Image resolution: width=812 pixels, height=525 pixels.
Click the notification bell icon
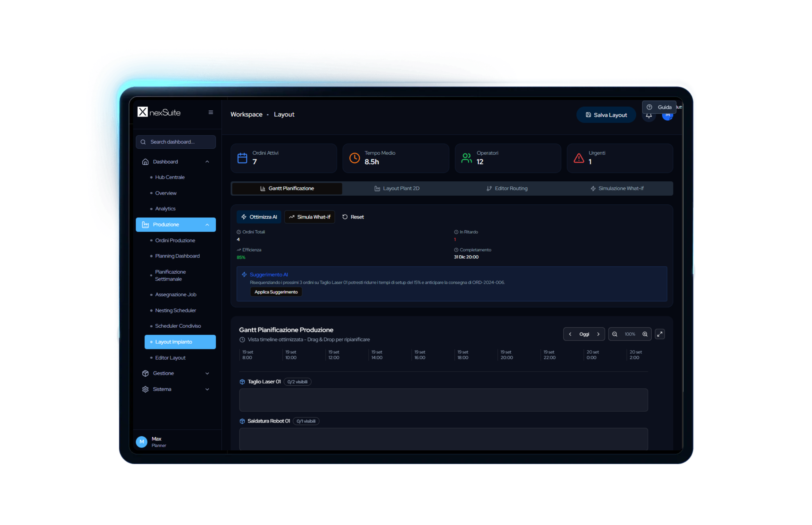click(649, 116)
